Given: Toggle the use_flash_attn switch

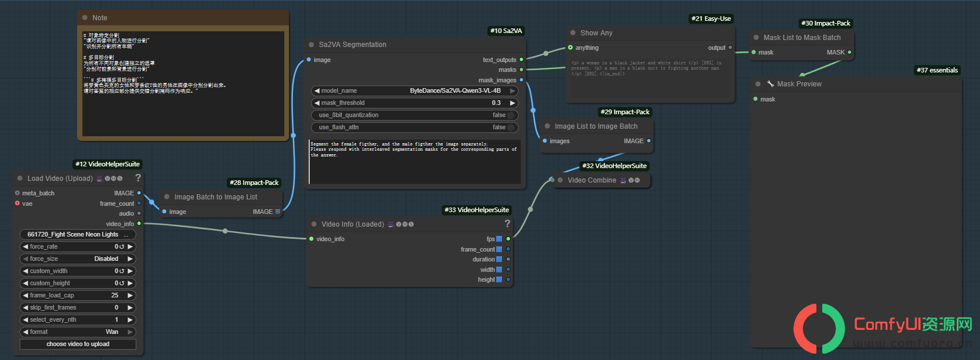Looking at the screenshot, I should [x=414, y=128].
